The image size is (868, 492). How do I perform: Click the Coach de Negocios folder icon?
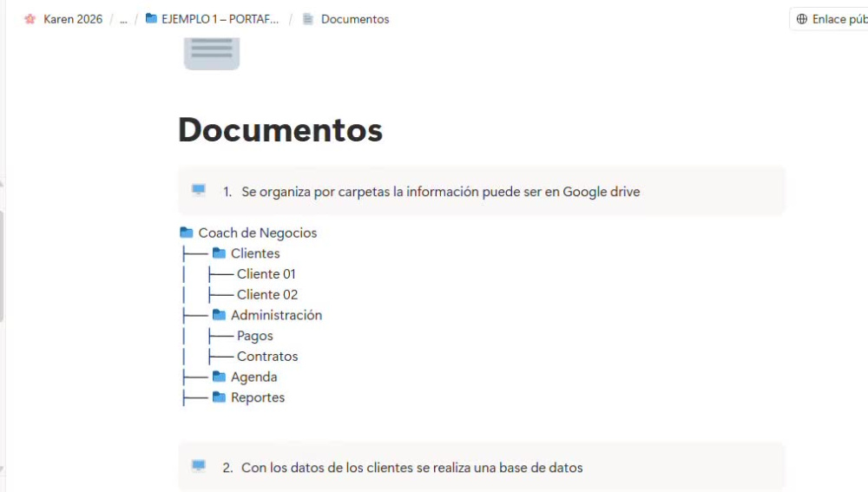187,233
